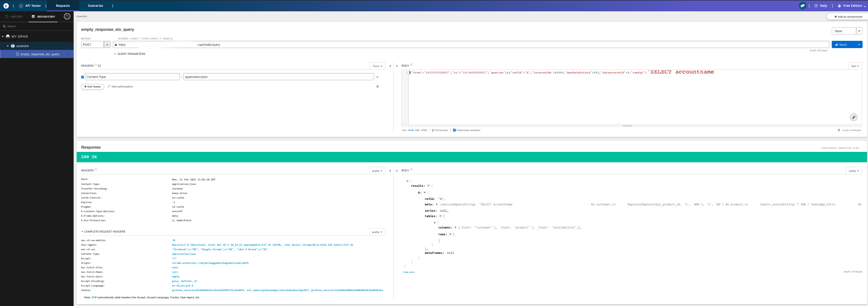Collapse the results node in response

(x=429, y=186)
